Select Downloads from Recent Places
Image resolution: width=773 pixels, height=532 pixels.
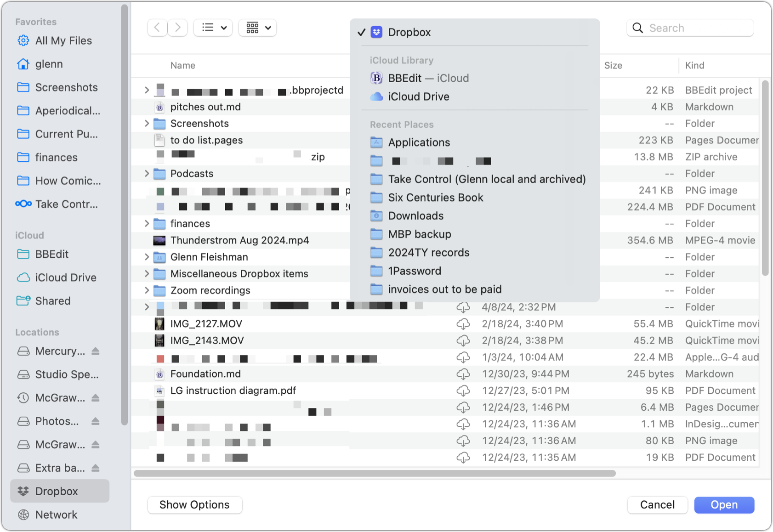pos(415,215)
